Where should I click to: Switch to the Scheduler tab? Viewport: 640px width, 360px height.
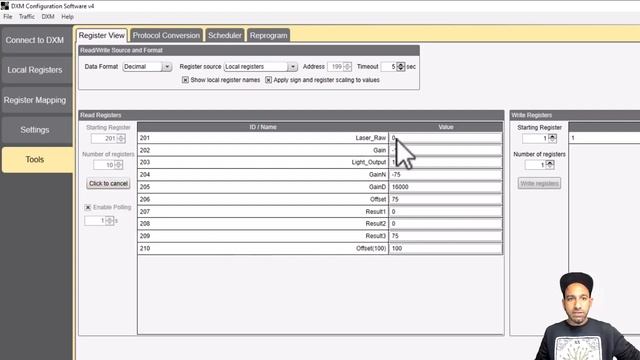click(224, 36)
